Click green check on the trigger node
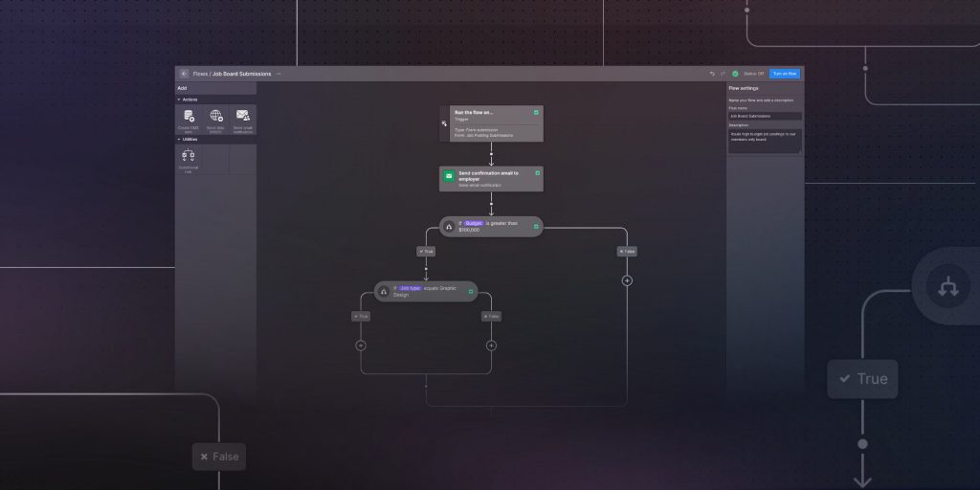The width and height of the screenshot is (980, 490). 536,113
